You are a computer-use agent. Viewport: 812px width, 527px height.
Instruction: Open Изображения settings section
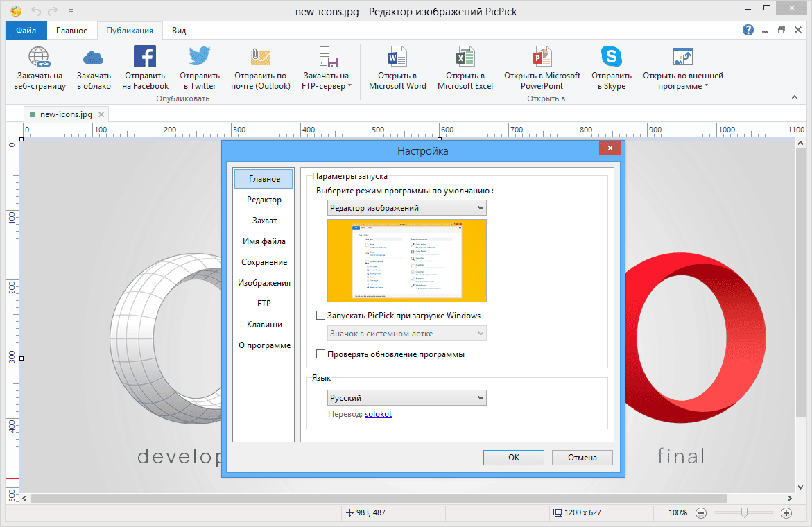point(264,283)
